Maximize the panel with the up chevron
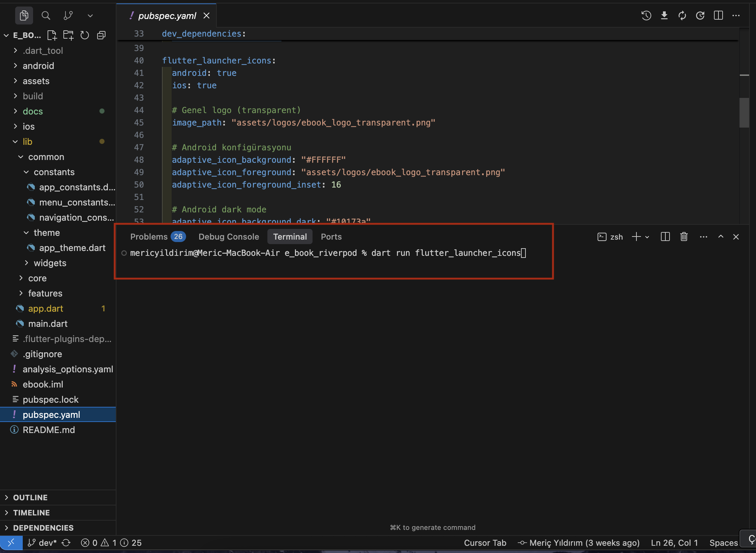This screenshot has height=553, width=756. 721,237
